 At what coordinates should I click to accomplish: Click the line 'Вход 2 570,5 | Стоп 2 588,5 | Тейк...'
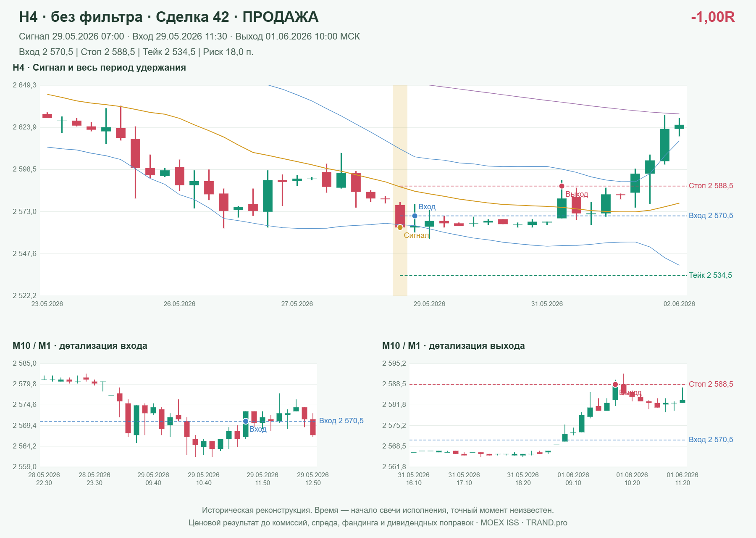click(136, 52)
